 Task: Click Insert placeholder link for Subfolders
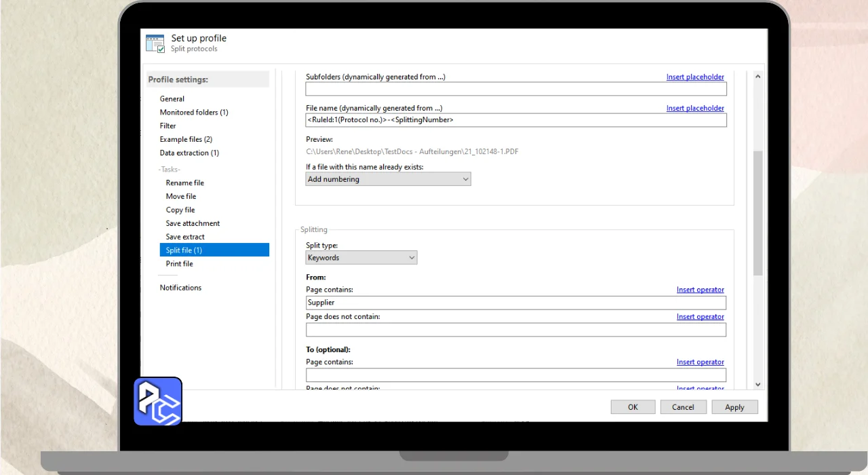point(695,77)
